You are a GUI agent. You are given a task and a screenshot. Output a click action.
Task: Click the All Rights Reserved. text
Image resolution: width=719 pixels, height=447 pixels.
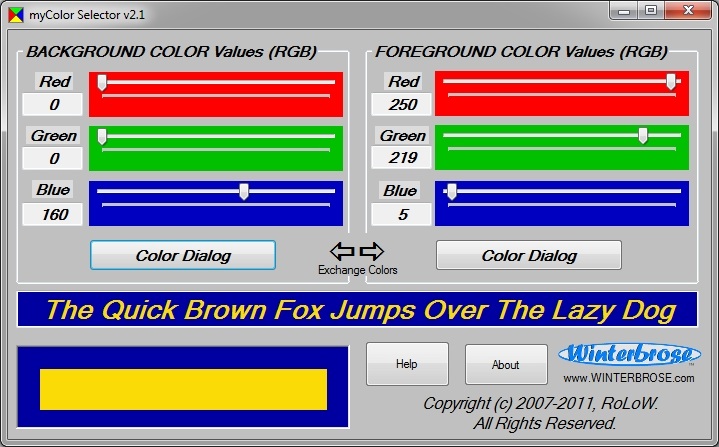pos(545,423)
